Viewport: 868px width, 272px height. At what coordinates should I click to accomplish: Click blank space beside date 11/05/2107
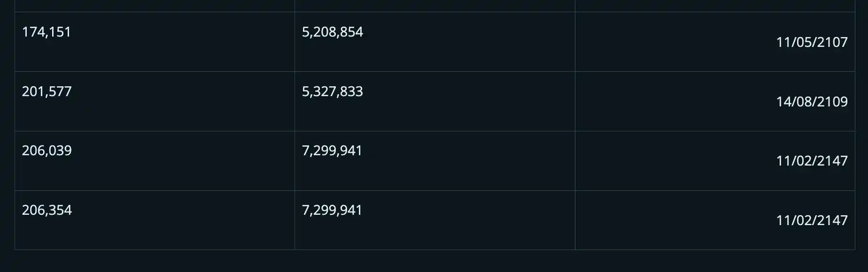pos(672,42)
